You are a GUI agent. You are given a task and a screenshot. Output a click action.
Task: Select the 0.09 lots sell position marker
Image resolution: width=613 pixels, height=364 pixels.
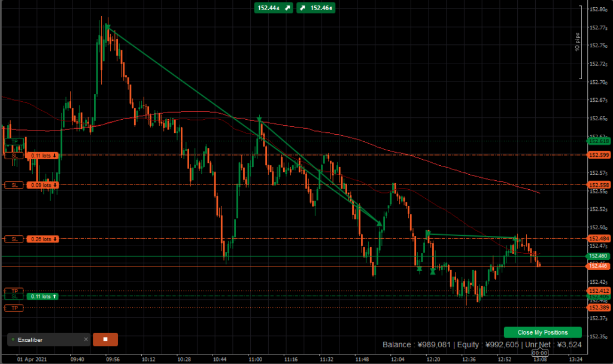43,185
